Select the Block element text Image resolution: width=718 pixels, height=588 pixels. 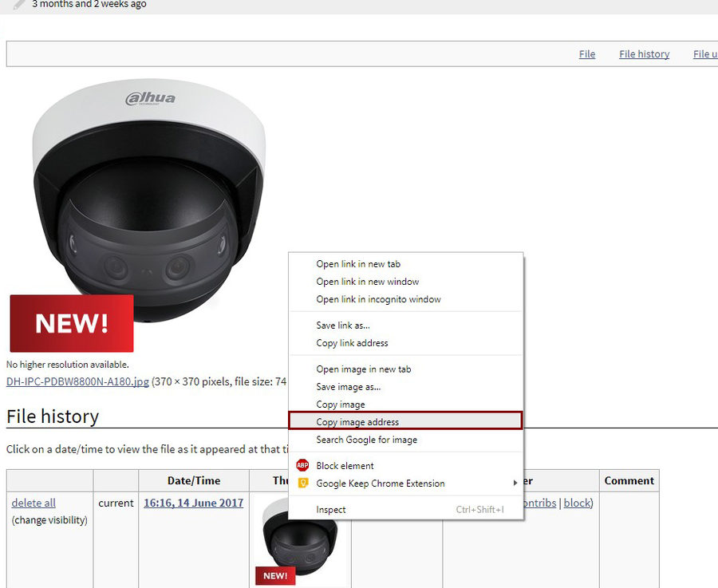345,466
